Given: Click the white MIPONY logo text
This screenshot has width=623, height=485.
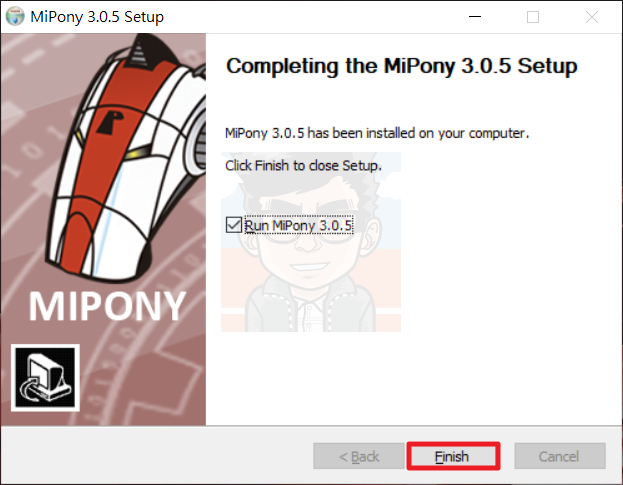Looking at the screenshot, I should [x=107, y=306].
